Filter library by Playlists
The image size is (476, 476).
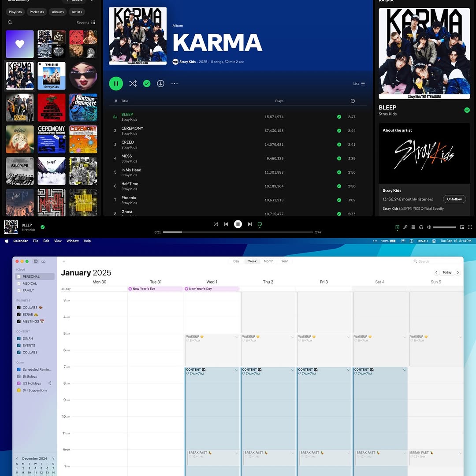coord(15,12)
